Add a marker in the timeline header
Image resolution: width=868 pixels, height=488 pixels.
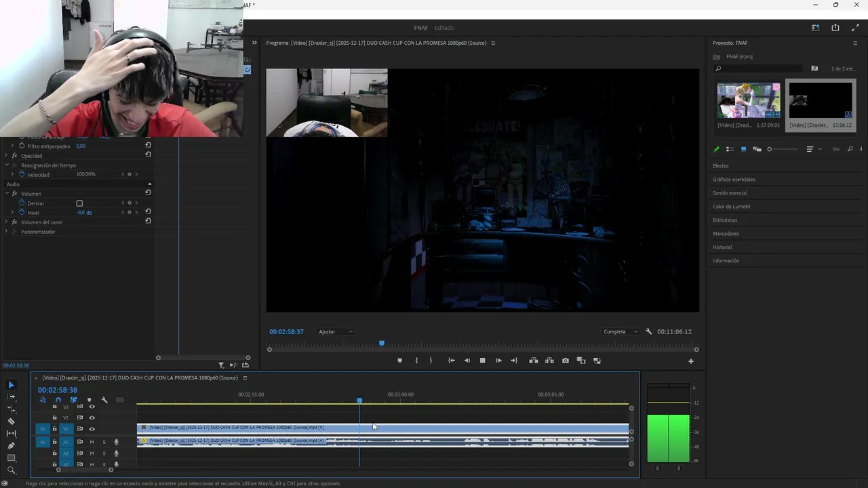[89, 400]
